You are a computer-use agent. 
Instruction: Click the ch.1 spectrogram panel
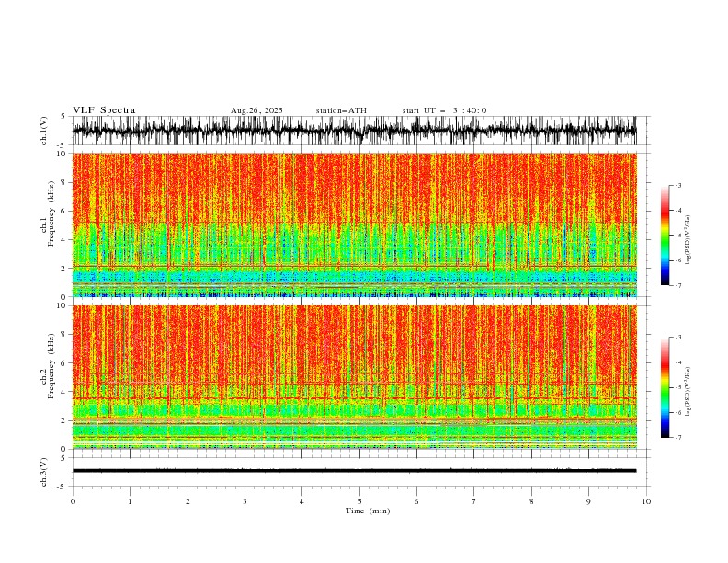click(354, 224)
